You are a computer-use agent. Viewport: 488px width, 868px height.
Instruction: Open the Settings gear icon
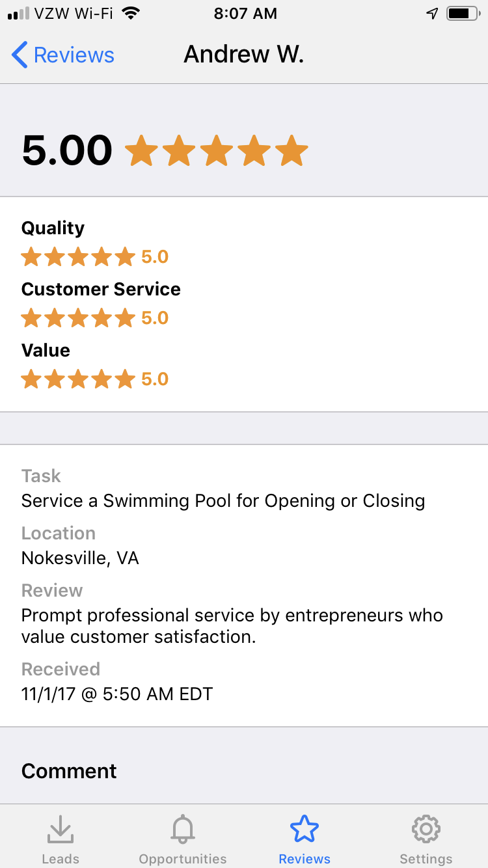(x=426, y=829)
